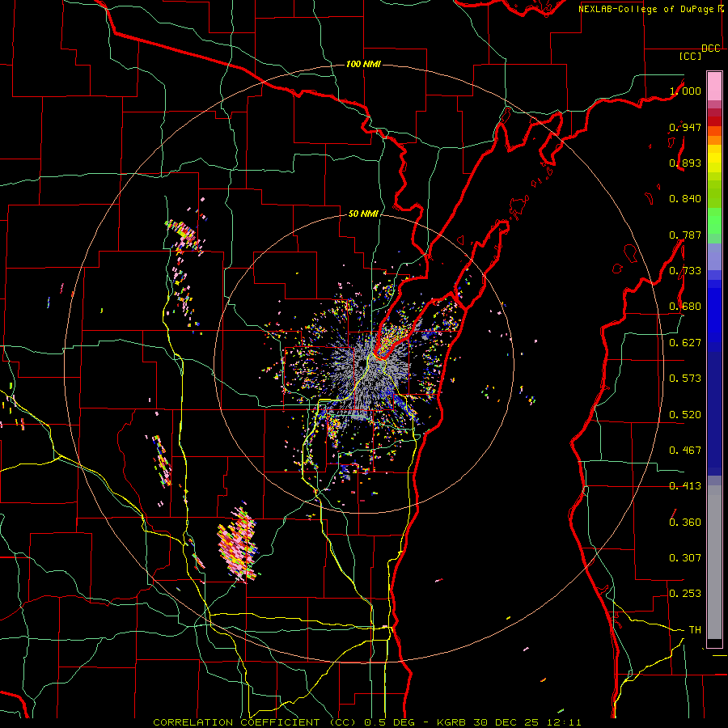Click the pink echo cluster northwest near the 100 NMI ring

point(184,235)
